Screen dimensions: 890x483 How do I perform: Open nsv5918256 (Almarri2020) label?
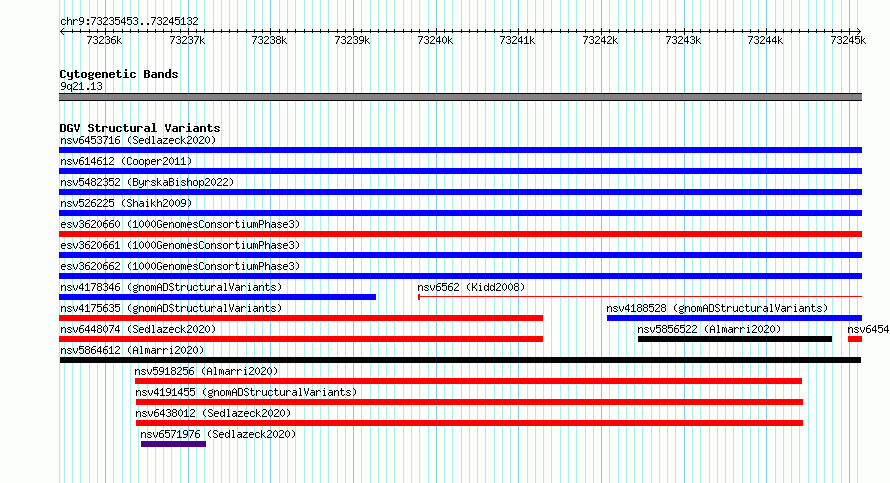click(x=206, y=371)
